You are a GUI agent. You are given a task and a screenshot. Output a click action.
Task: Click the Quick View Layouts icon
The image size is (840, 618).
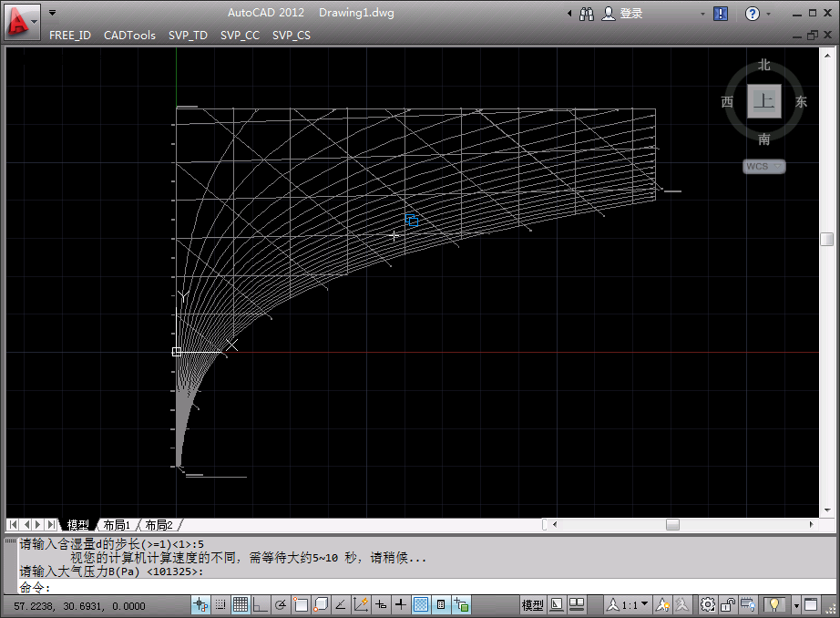[555, 605]
